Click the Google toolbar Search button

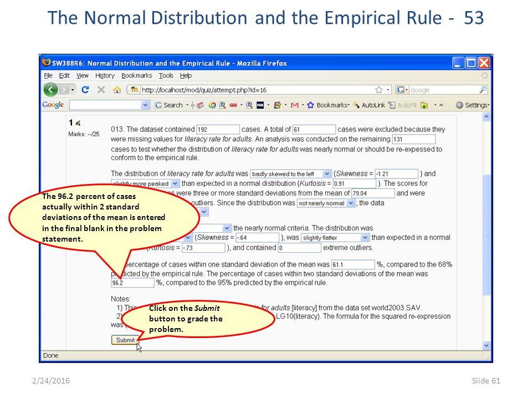pos(168,105)
